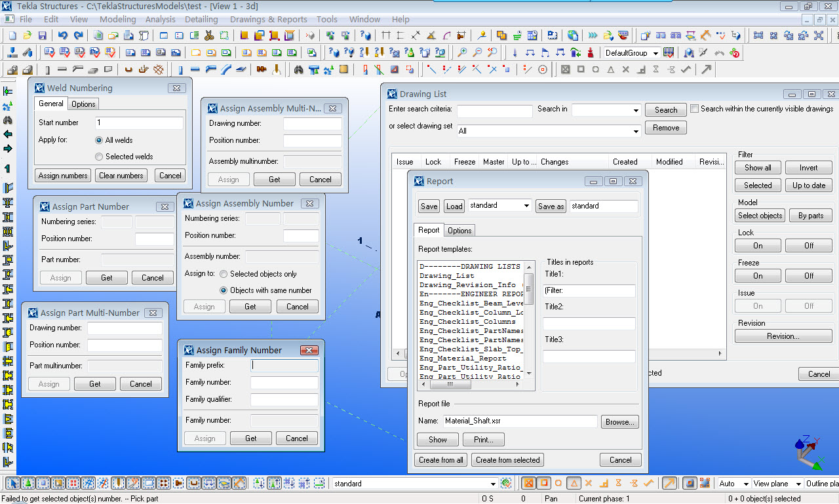Choose Selected objects only radio button
The image size is (839, 504).
coord(224,274)
